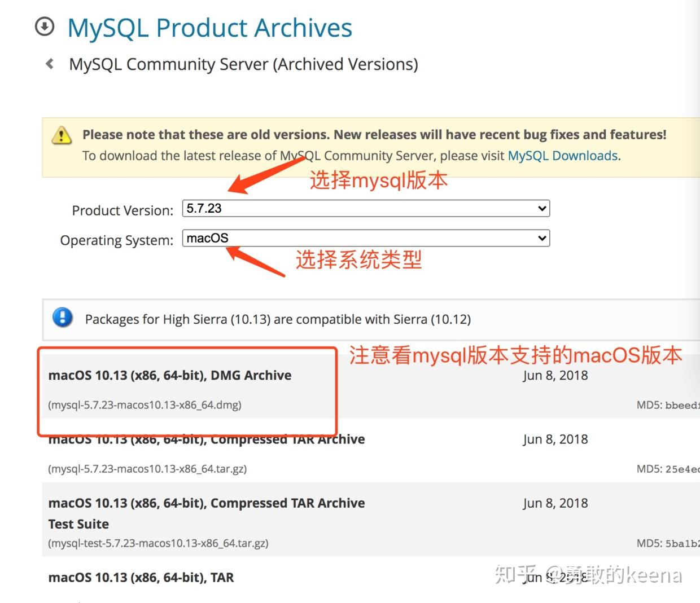The width and height of the screenshot is (700, 603).
Task: Click the macOS 10.13 (x86, 64-bit), TAR entry
Action: [x=141, y=577]
